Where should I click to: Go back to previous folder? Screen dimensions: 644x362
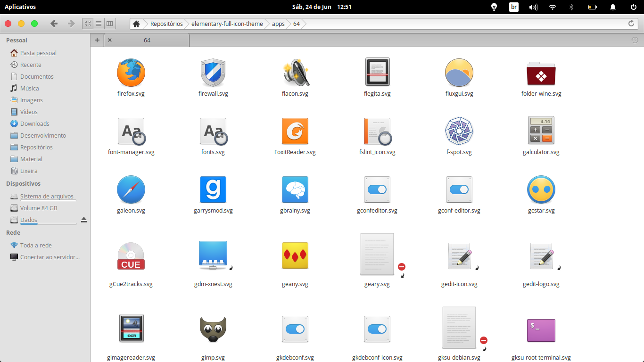point(54,24)
